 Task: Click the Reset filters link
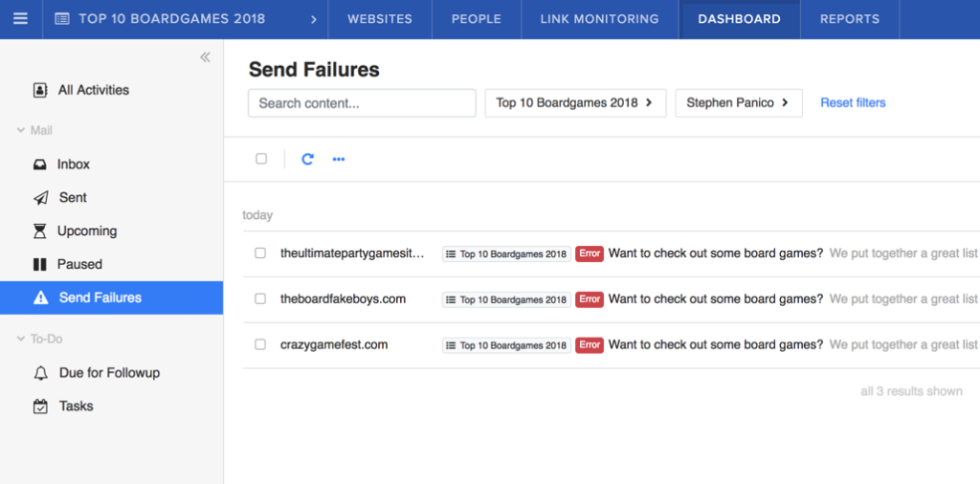coord(853,103)
